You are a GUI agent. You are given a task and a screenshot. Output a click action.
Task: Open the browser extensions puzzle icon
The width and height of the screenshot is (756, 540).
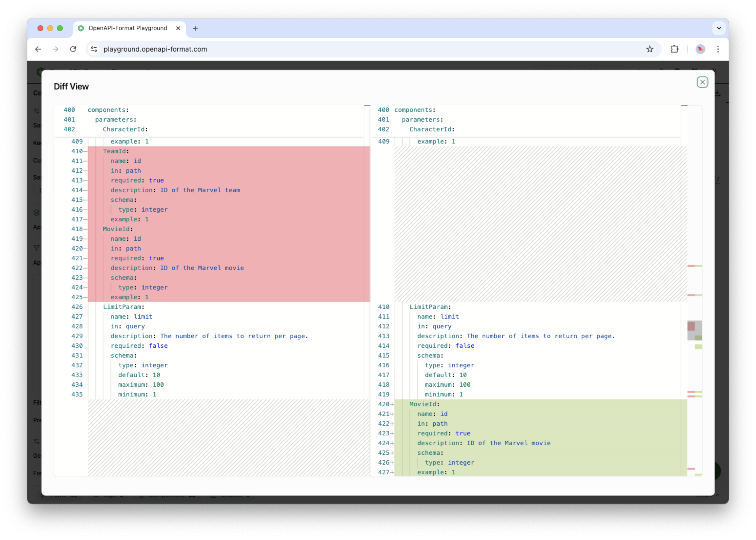click(674, 49)
